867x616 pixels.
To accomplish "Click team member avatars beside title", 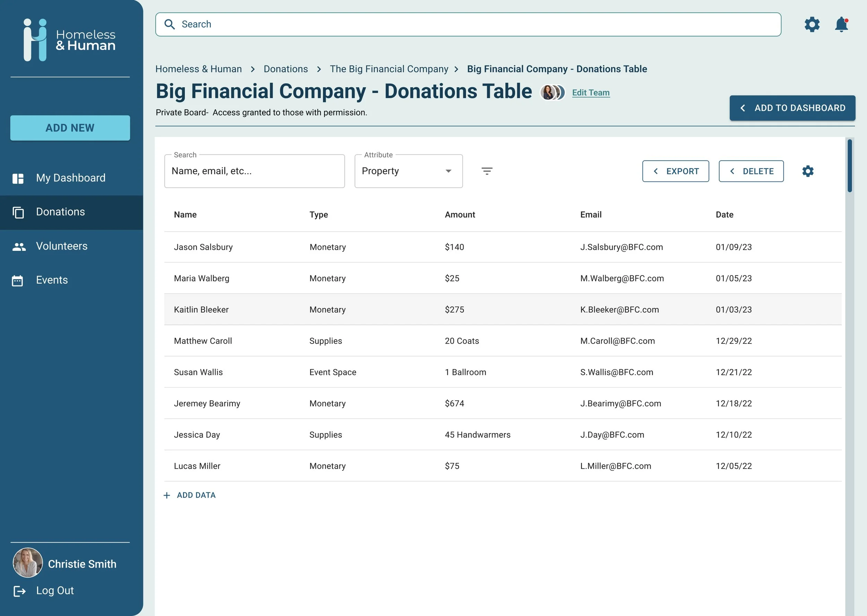I will (x=552, y=93).
